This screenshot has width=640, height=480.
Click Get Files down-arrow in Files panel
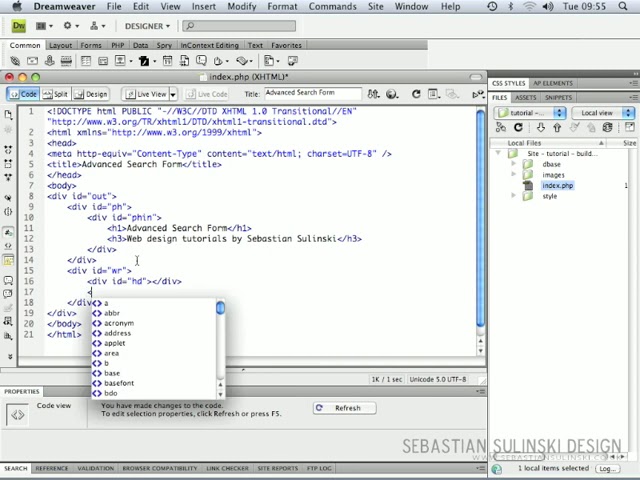541,128
